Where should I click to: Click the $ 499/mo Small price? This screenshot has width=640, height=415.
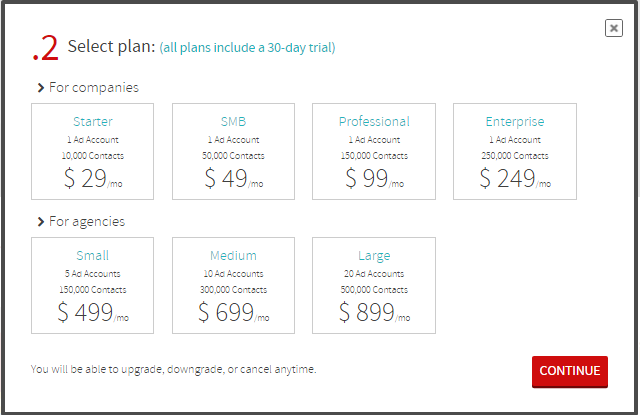[x=93, y=313]
